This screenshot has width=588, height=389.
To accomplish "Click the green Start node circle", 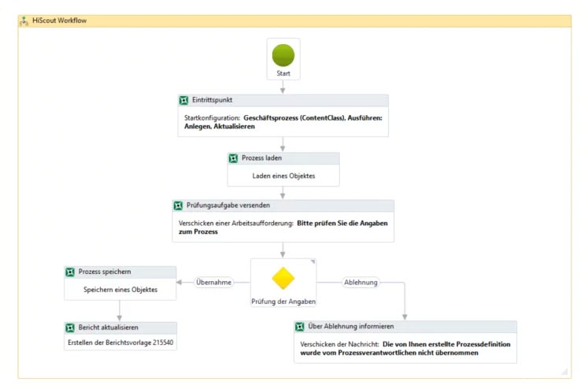I will 283,55.
